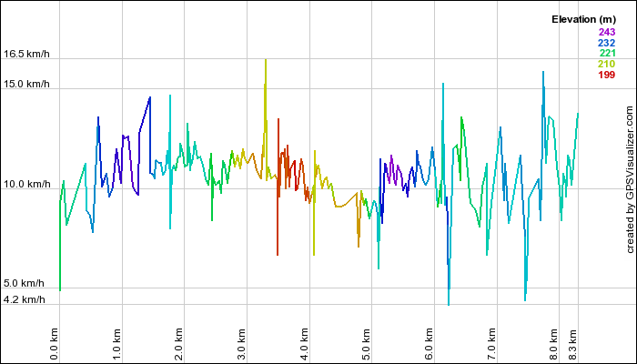Screen dimensions: 637x364
Task: Select the yellow 210 elevation legend value
Action: 607,64
